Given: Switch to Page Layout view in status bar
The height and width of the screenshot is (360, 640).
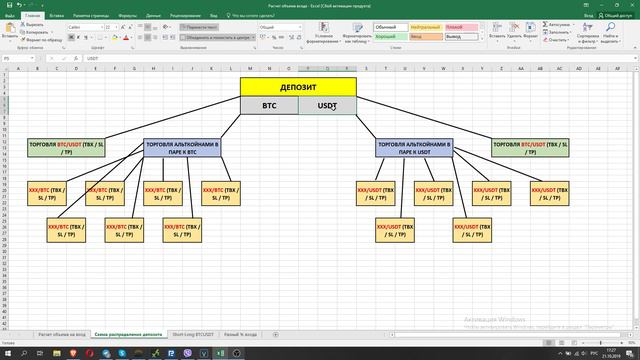Looking at the screenshot, I should [562, 342].
